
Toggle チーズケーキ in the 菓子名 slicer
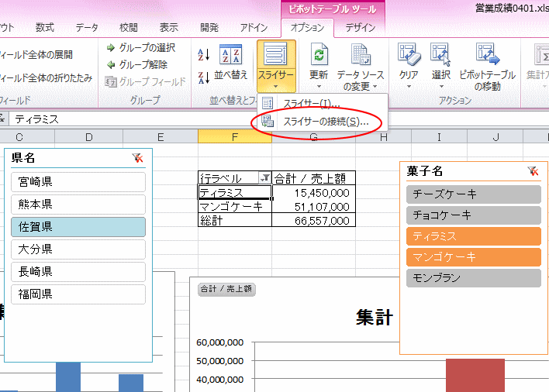[x=473, y=194]
